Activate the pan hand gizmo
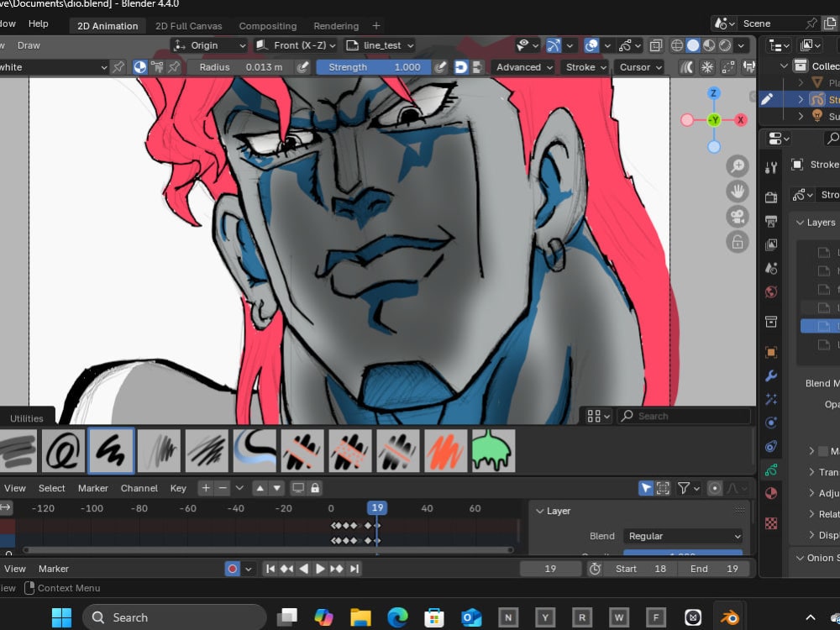This screenshot has height=630, width=840. pyautogui.click(x=738, y=192)
